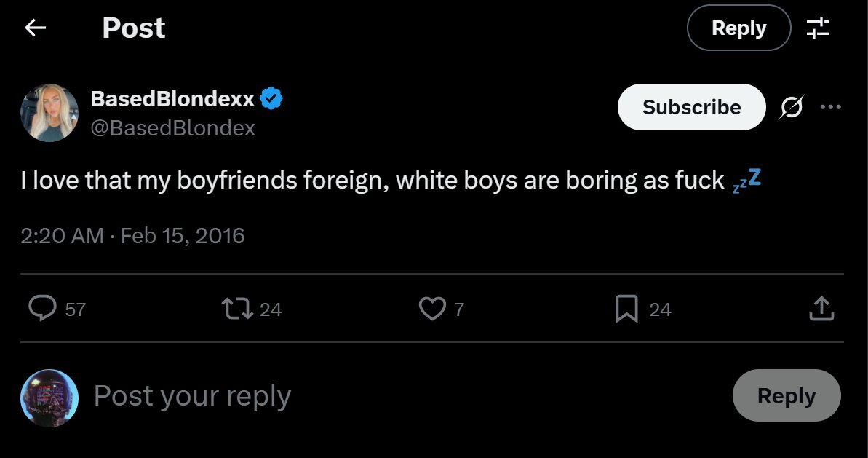The height and width of the screenshot is (458, 868).
Task: Like the post with heart icon
Action: click(431, 309)
